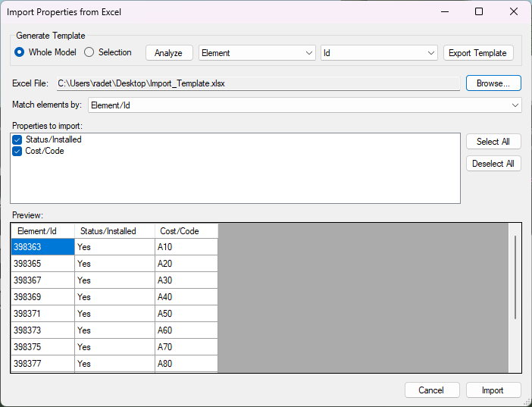Image resolution: width=532 pixels, height=407 pixels.
Task: Close the Import Properties from Excel dialog
Action: click(514, 11)
